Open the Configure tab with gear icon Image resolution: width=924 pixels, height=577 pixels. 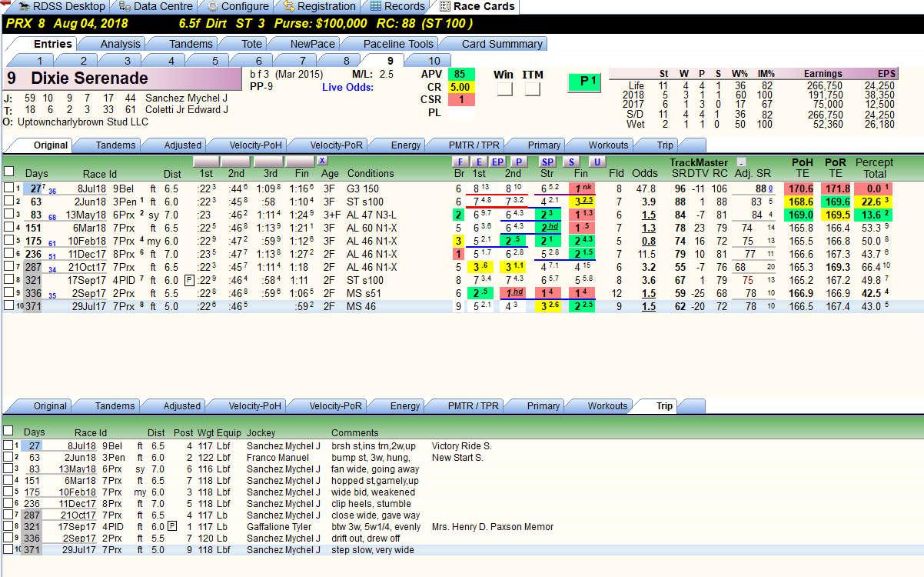click(x=238, y=6)
